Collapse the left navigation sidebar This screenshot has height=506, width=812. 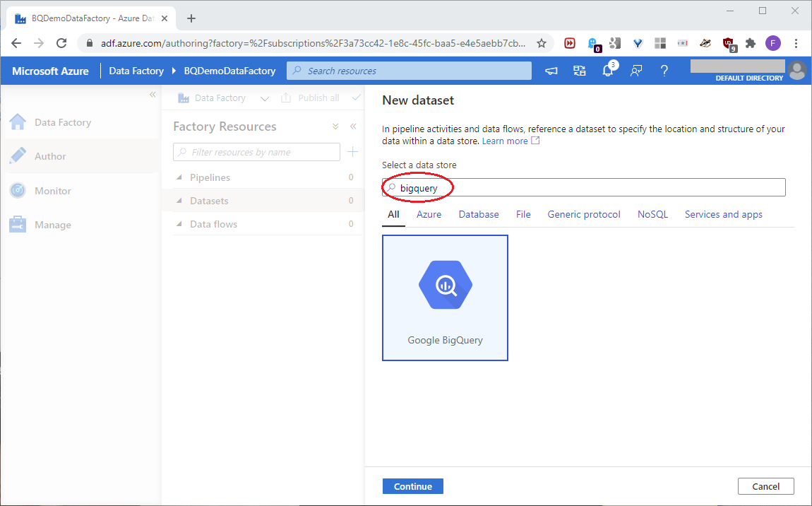[x=153, y=95]
